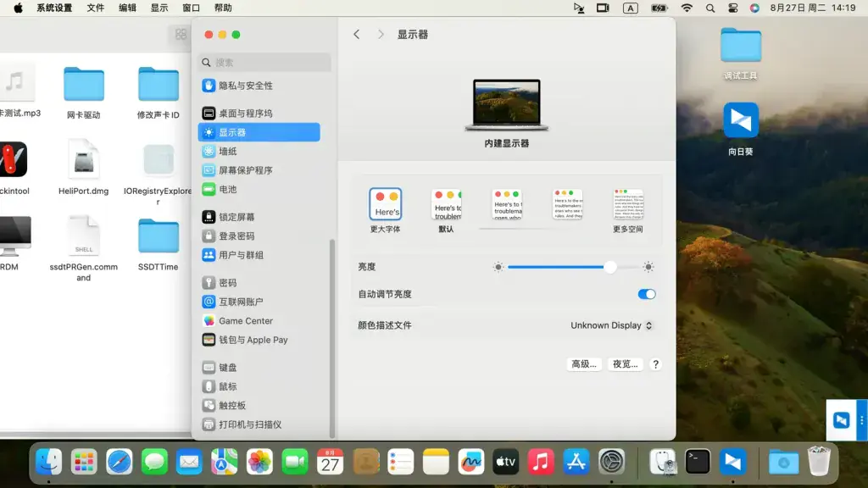Open the 显示 (View) menu
Screen dimensions: 868x488
[159, 8]
